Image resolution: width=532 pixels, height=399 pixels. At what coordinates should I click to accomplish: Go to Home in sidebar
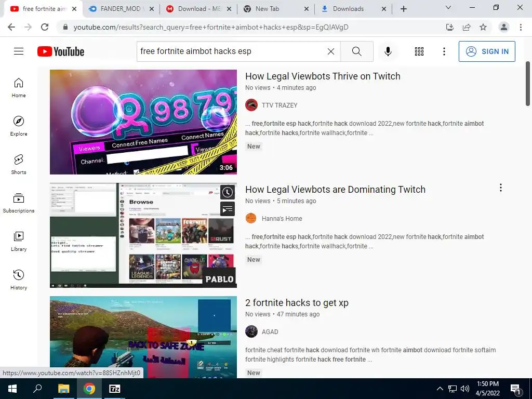point(19,88)
